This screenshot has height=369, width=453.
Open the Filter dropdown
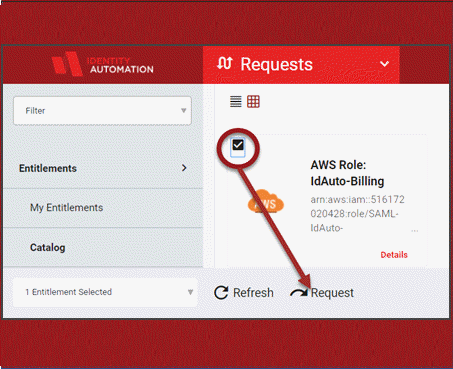(x=102, y=111)
